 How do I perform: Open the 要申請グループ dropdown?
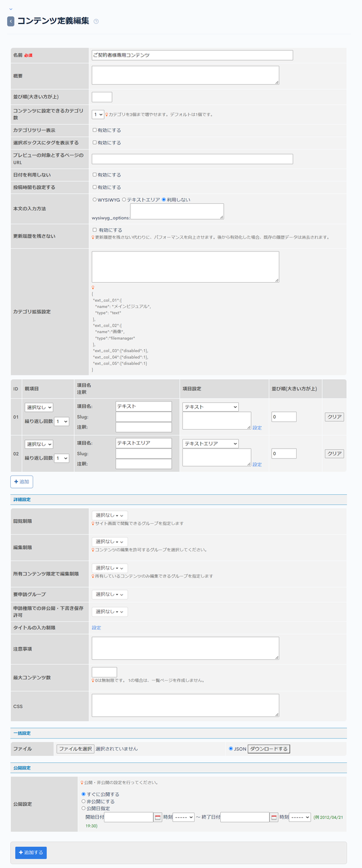point(110,594)
